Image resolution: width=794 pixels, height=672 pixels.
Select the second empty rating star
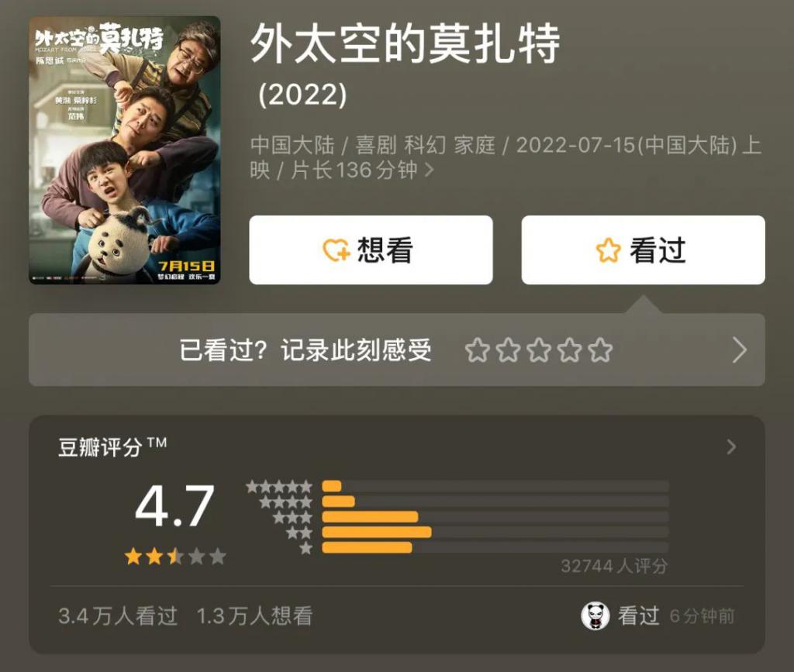coord(508,350)
